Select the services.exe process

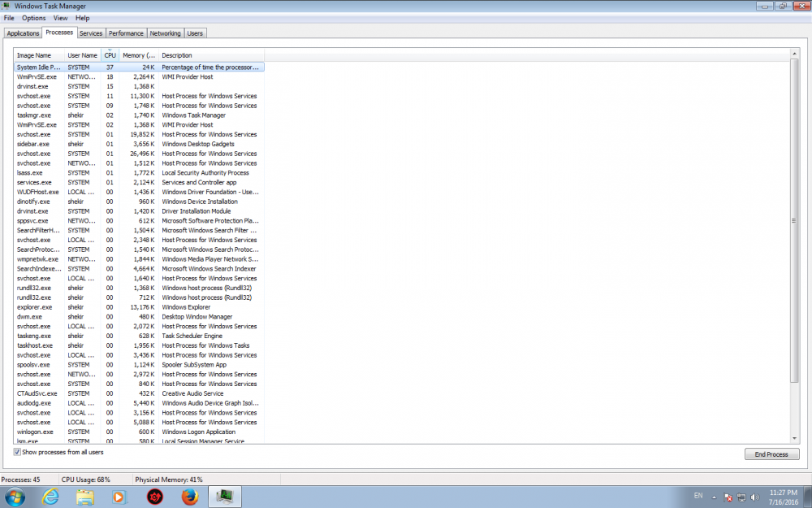[139, 182]
